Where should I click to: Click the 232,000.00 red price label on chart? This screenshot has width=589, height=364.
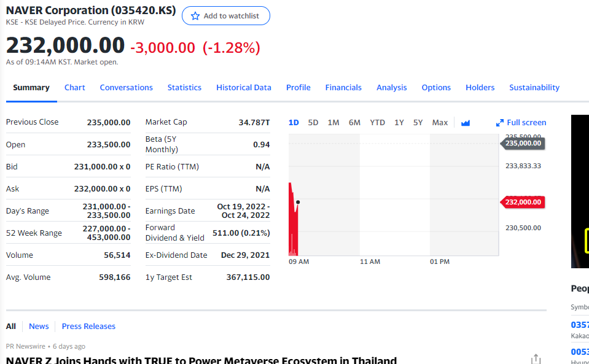coord(523,203)
